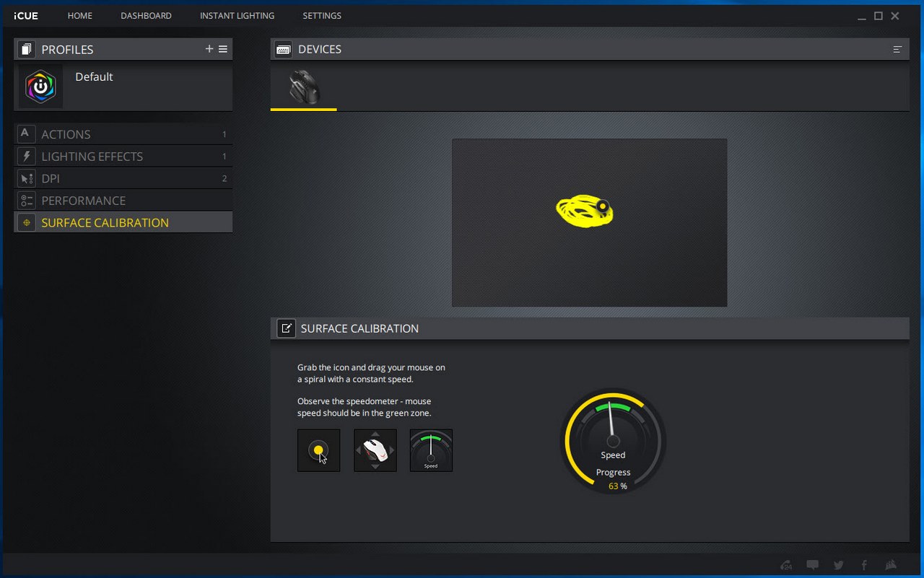Open the DASHBOARD tab

coord(146,15)
